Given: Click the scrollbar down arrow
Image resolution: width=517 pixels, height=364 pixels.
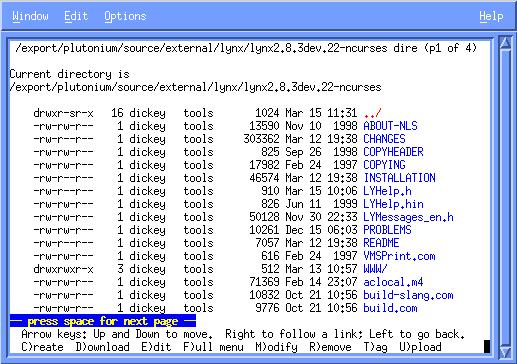Looking at the screenshot, I should pos(506,353).
